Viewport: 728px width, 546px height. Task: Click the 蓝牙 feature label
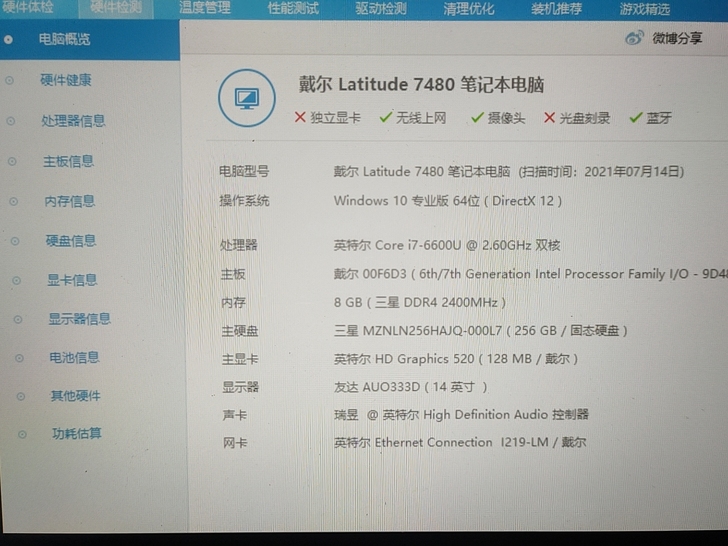coord(659,118)
